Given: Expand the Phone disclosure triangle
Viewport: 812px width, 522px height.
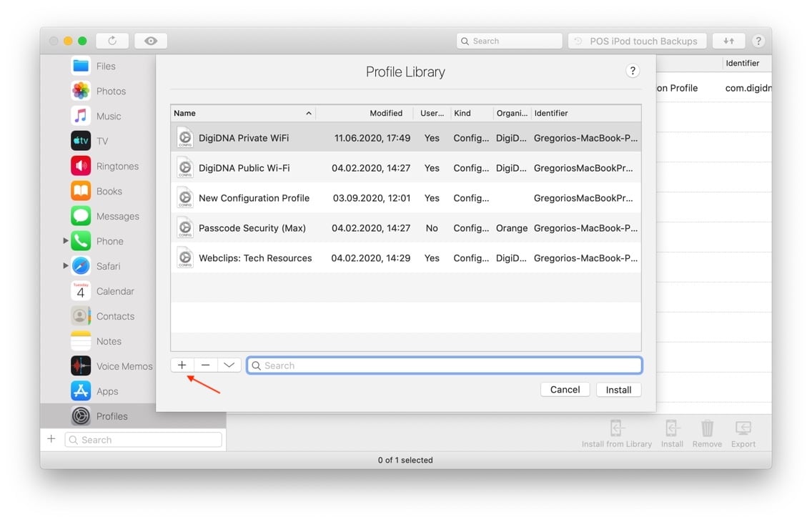Looking at the screenshot, I should click(x=66, y=241).
